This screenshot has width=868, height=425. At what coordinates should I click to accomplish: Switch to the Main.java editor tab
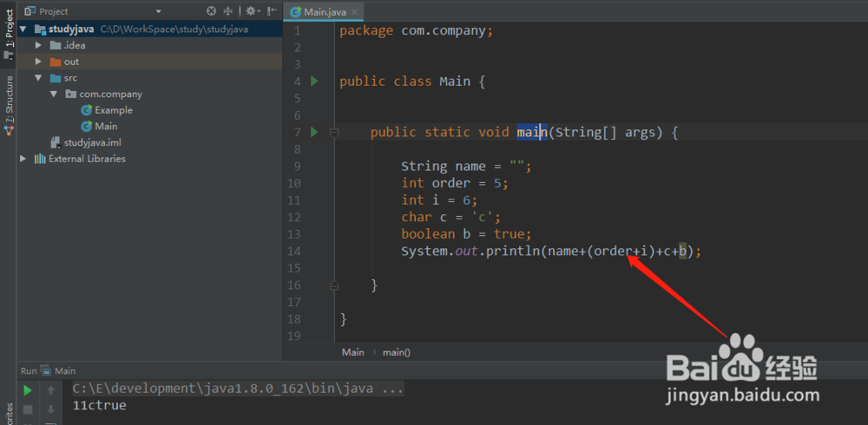[x=325, y=11]
